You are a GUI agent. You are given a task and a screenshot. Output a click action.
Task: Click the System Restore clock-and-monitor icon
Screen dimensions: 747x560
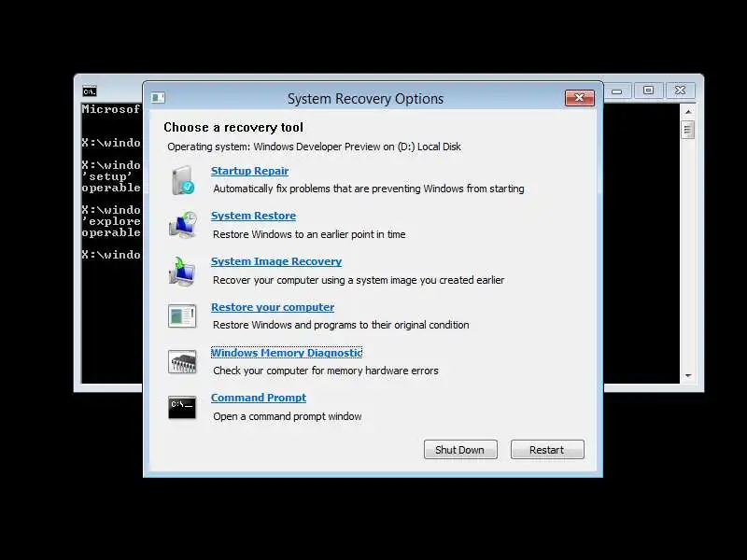coord(182,225)
